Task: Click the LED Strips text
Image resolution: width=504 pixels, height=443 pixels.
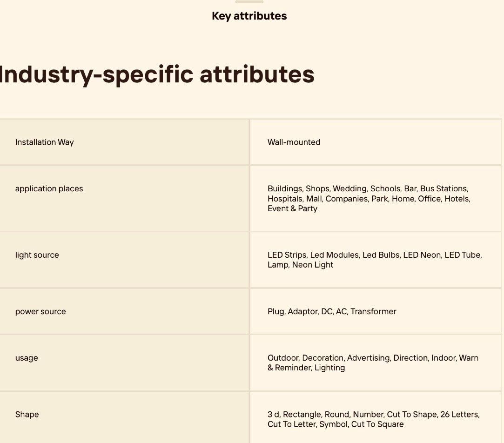Action: tap(287, 255)
